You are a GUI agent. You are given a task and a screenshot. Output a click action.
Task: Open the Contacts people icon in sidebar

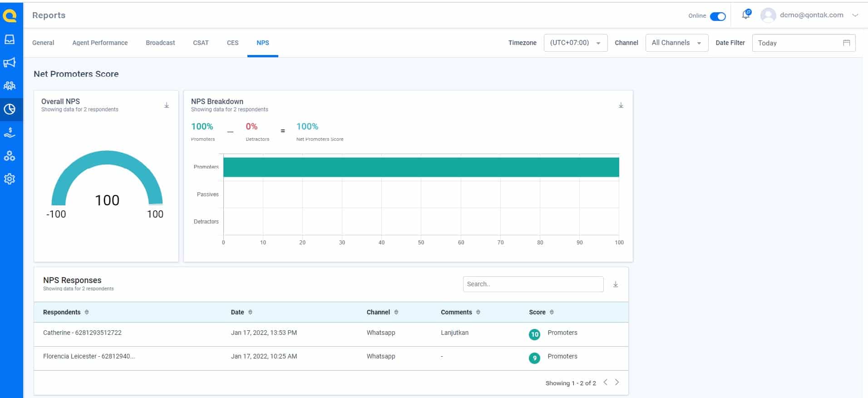10,85
